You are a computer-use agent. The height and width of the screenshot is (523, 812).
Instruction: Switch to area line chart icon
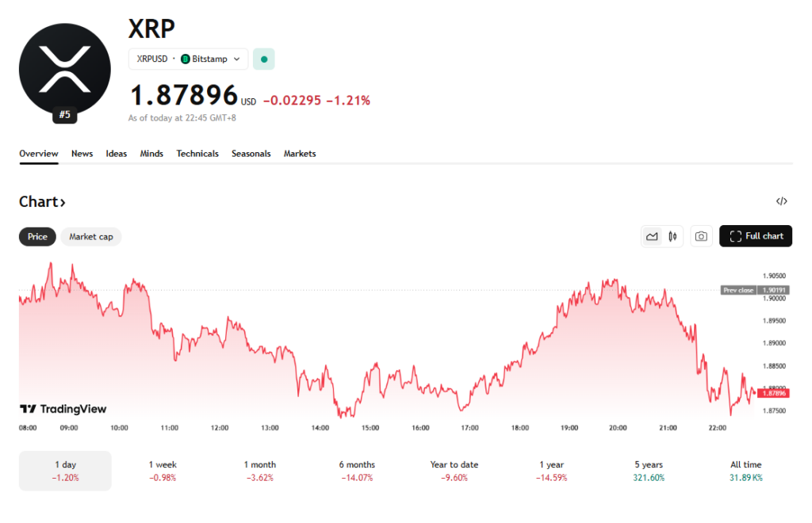(652, 236)
